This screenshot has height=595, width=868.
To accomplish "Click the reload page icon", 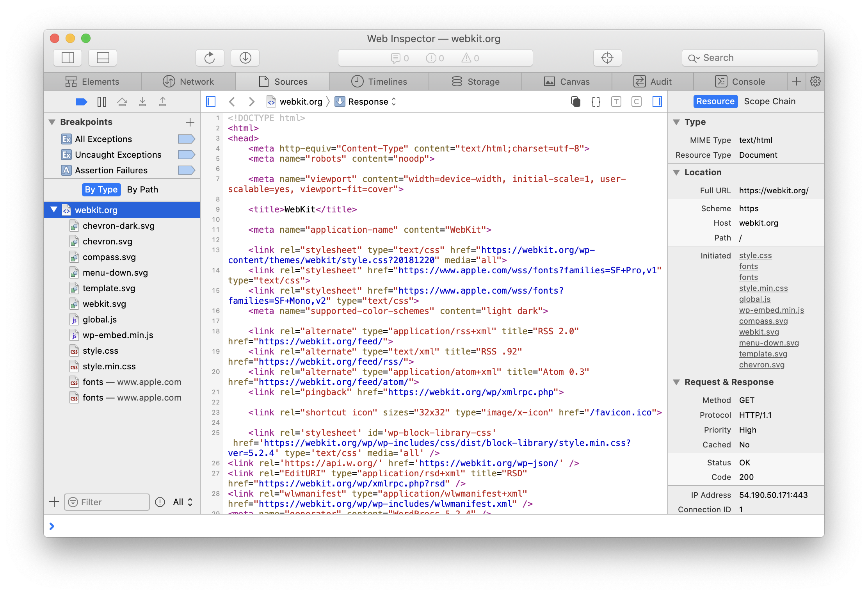I will 209,58.
